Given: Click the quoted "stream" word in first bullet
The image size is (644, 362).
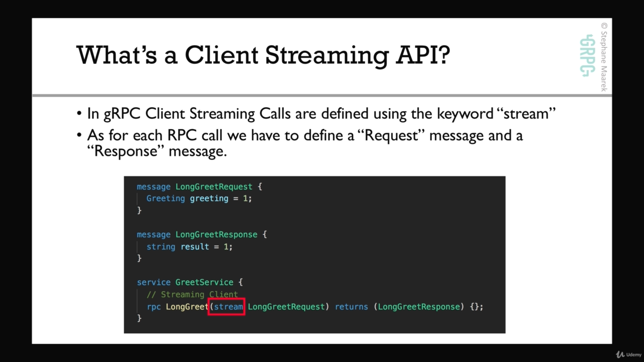Looking at the screenshot, I should (x=526, y=114).
